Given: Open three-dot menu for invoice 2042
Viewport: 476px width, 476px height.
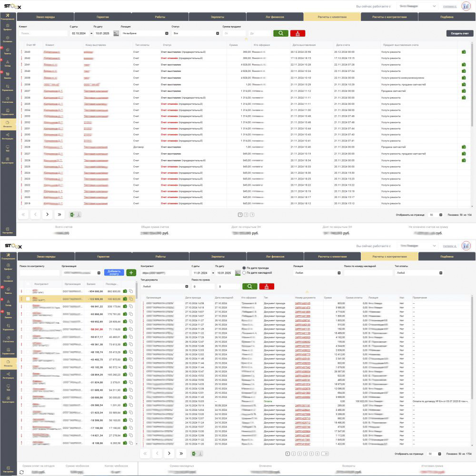Looking at the screenshot, I should pos(21,58).
